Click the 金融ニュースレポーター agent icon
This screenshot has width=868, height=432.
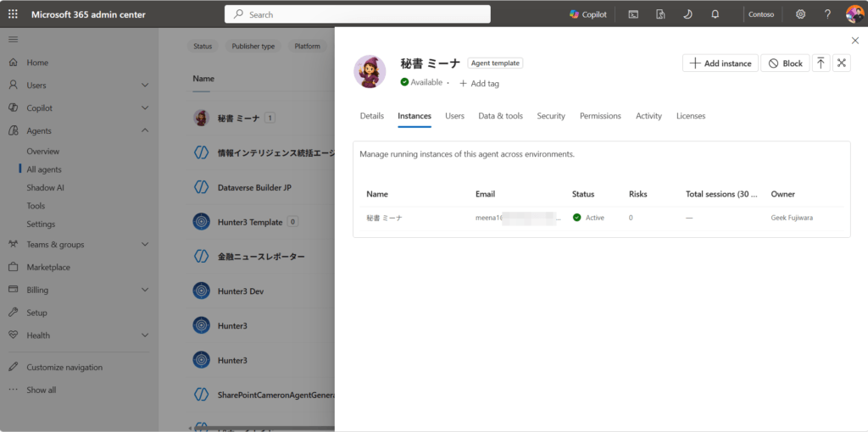click(201, 257)
